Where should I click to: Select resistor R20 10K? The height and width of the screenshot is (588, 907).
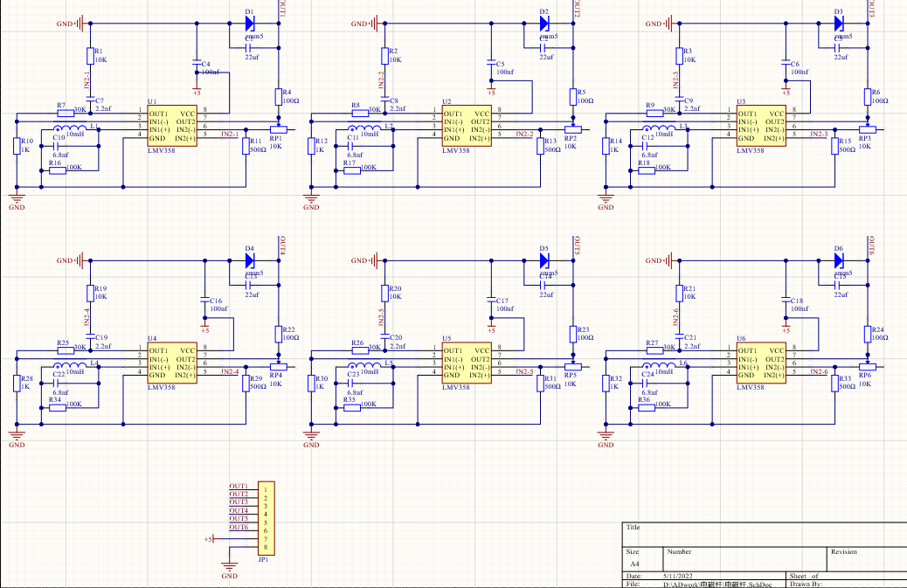(x=384, y=294)
